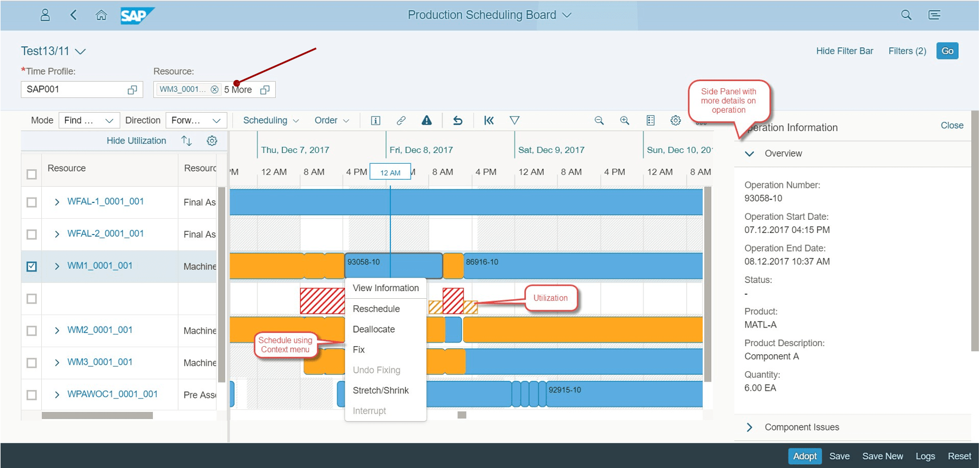Click the Adopt button
Image resolution: width=980 pixels, height=468 pixels.
click(805, 456)
